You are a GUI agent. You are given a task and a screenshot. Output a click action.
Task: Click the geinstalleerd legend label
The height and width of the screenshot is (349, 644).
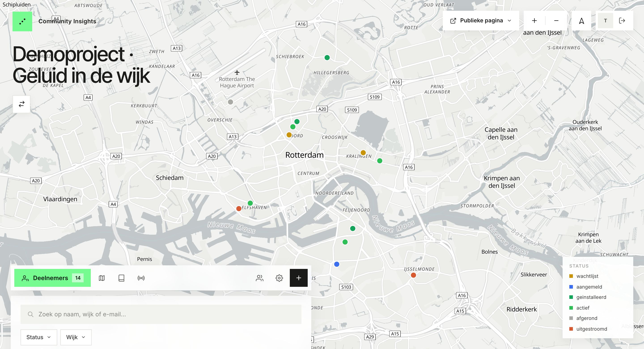(x=591, y=297)
